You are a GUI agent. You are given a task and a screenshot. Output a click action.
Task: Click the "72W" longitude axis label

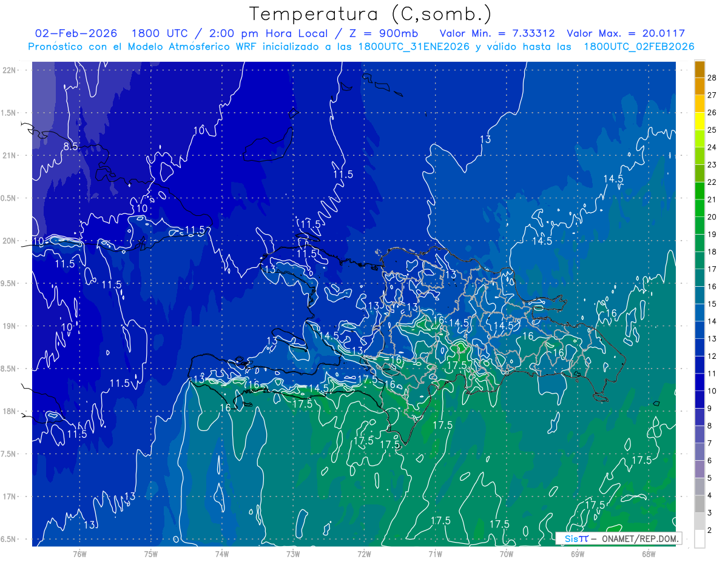click(364, 554)
